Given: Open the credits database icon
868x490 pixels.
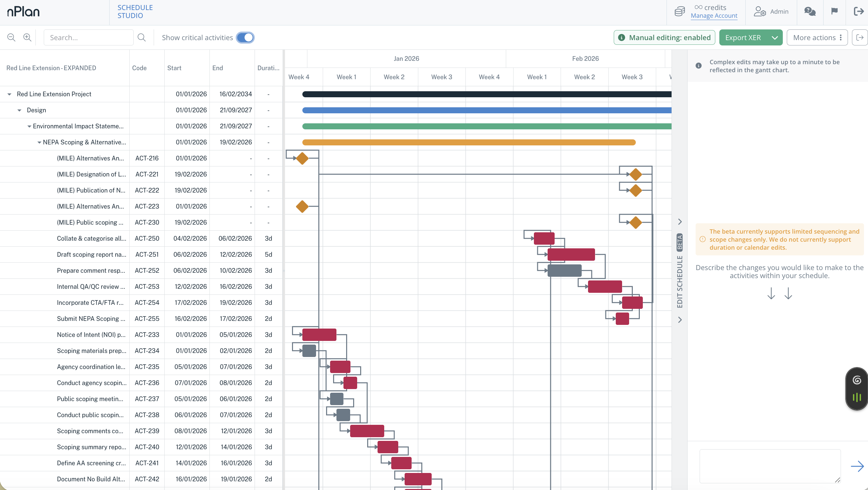Looking at the screenshot, I should click(x=680, y=11).
